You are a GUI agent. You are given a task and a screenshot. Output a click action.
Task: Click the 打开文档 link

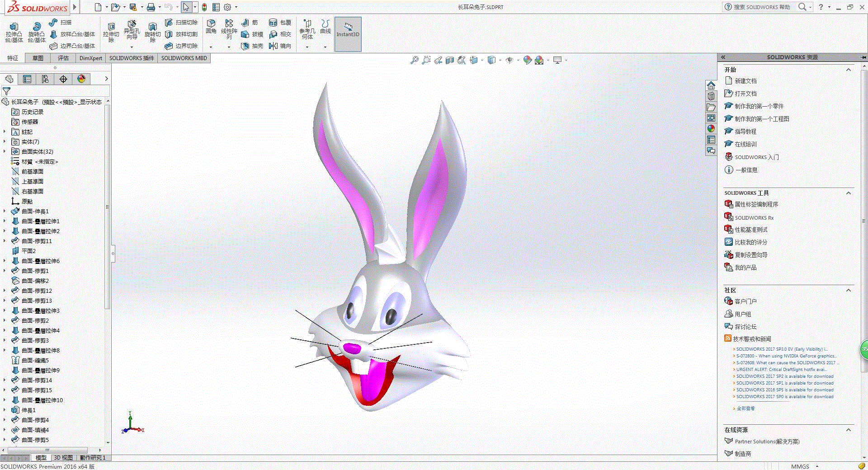745,94
